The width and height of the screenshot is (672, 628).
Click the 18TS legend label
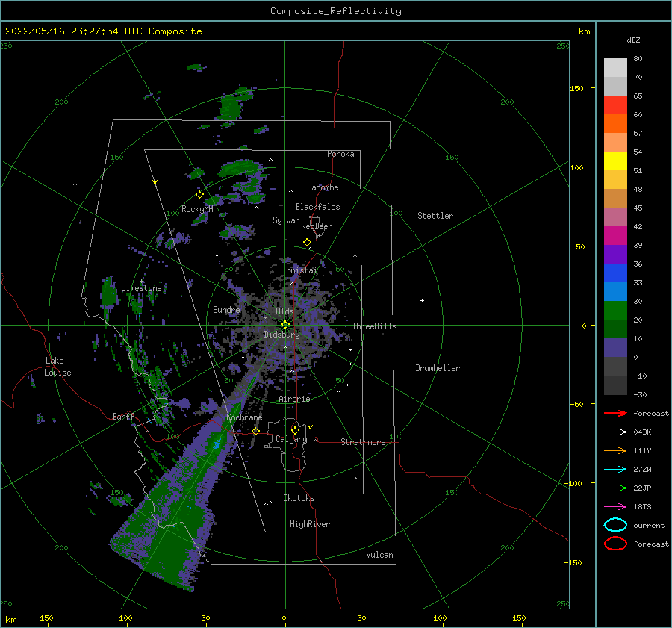click(x=642, y=507)
